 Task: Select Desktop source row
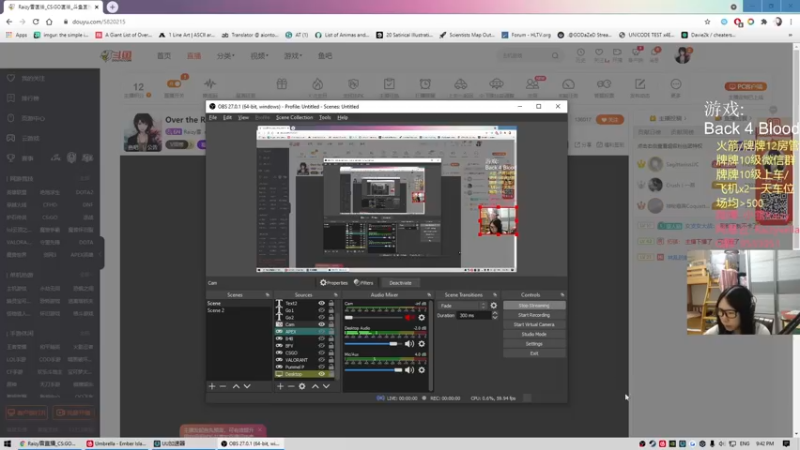click(305, 374)
